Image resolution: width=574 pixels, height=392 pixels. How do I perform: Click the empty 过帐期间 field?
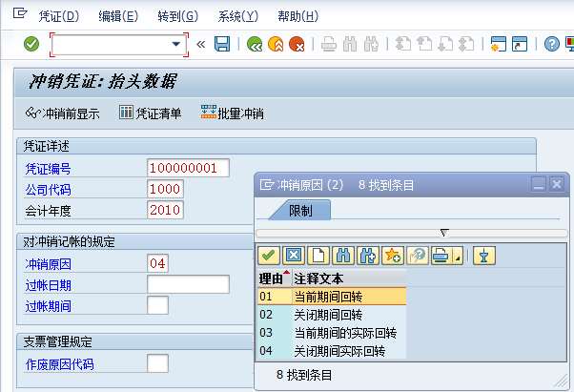tap(157, 305)
